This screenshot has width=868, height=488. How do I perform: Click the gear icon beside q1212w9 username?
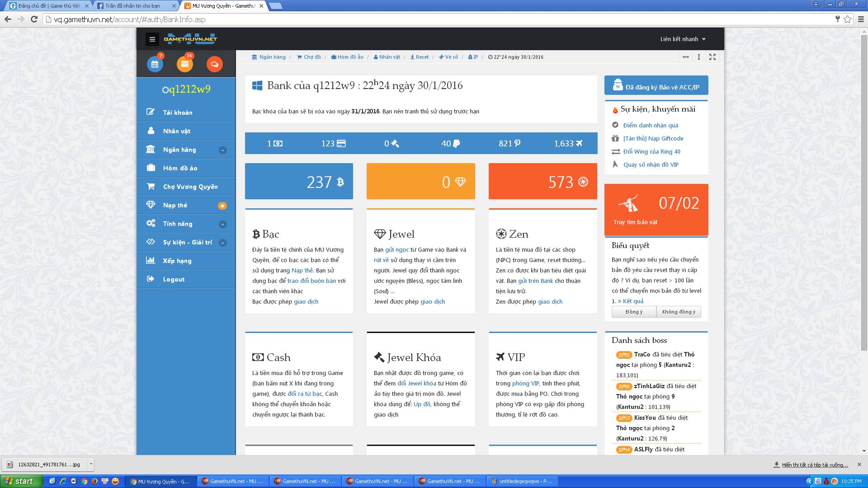pyautogui.click(x=165, y=90)
